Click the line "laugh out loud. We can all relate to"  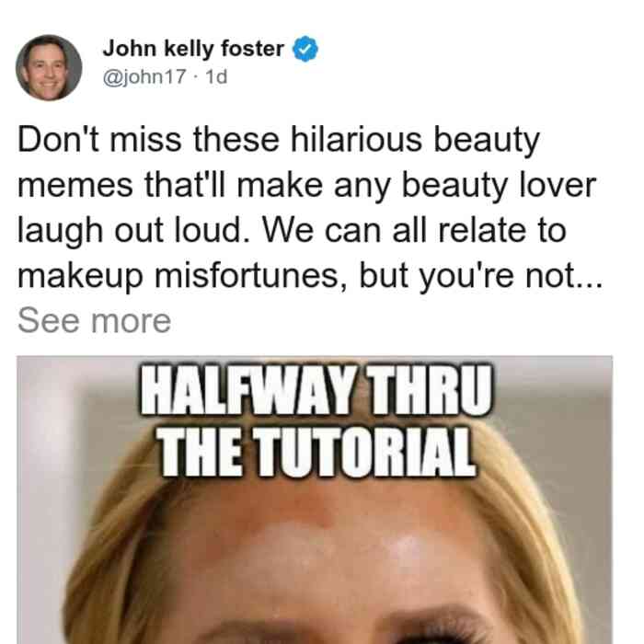292,230
